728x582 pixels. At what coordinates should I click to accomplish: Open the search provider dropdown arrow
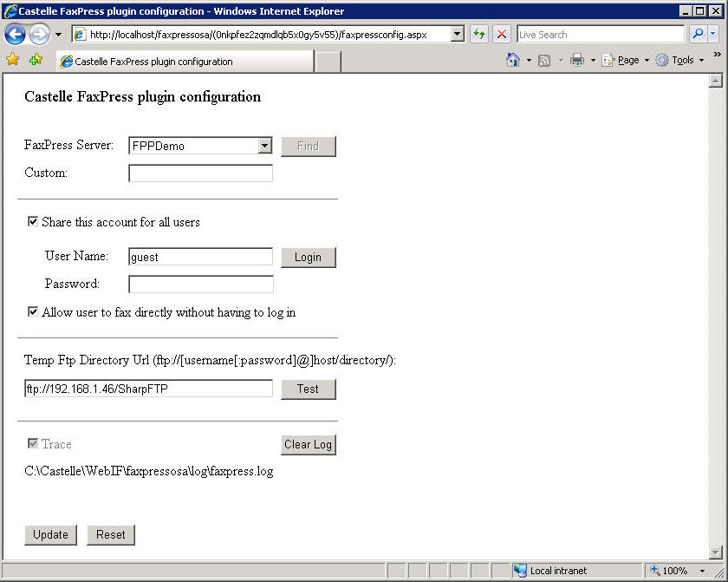[x=713, y=34]
